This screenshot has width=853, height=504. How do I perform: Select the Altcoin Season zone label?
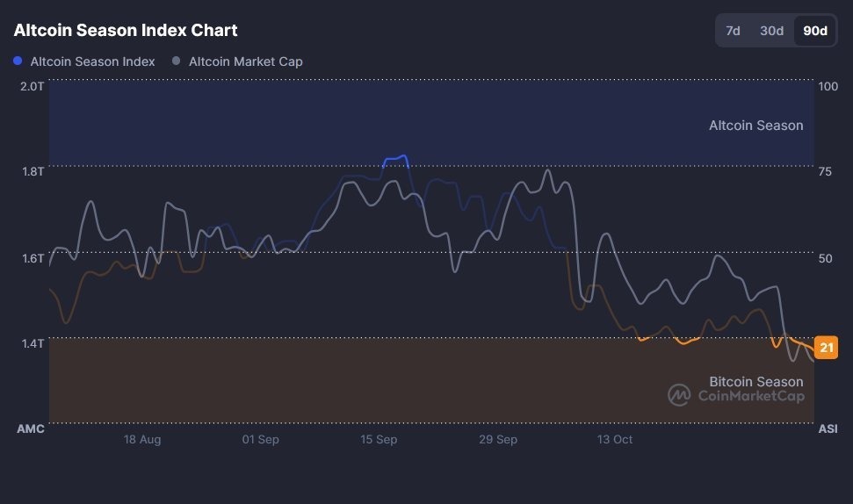click(755, 126)
